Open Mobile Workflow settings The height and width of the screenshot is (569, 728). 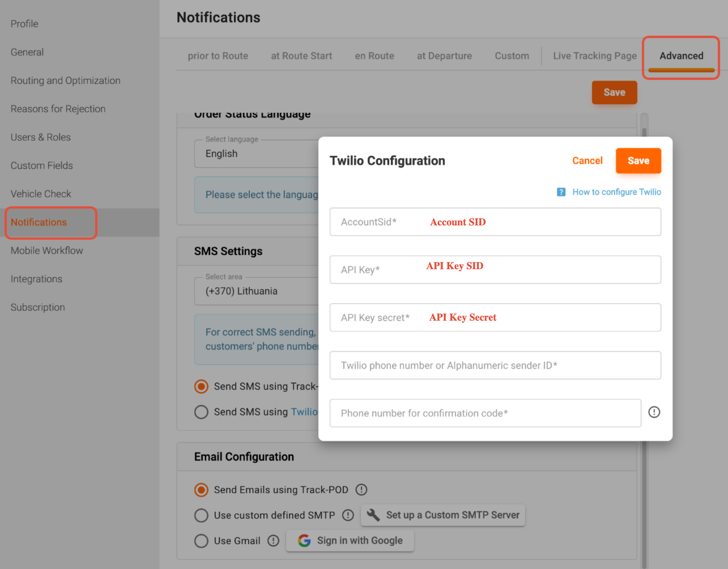(47, 251)
